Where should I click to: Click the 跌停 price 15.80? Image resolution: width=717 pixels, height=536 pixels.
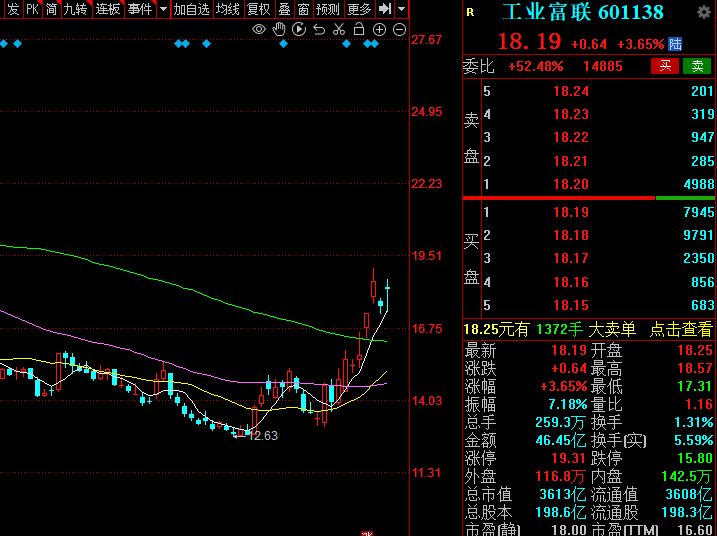pyautogui.click(x=695, y=458)
